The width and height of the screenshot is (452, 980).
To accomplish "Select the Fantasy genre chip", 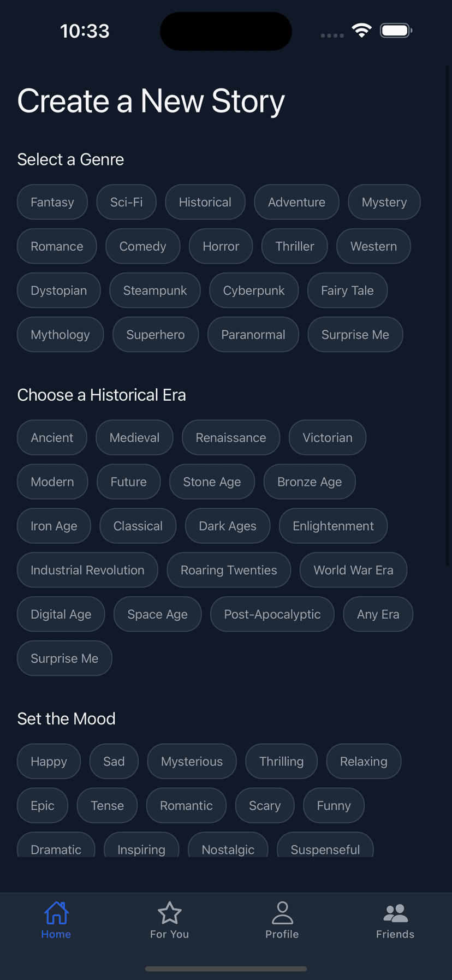I will tap(52, 202).
